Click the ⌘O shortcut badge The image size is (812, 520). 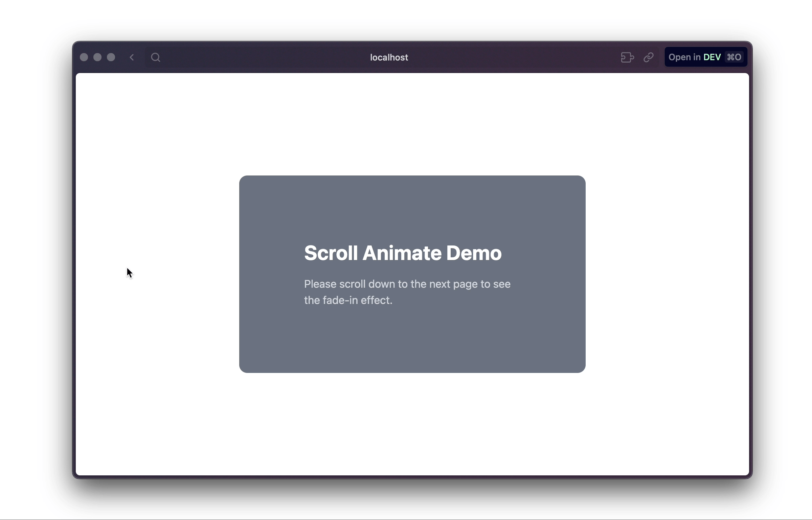(x=734, y=57)
